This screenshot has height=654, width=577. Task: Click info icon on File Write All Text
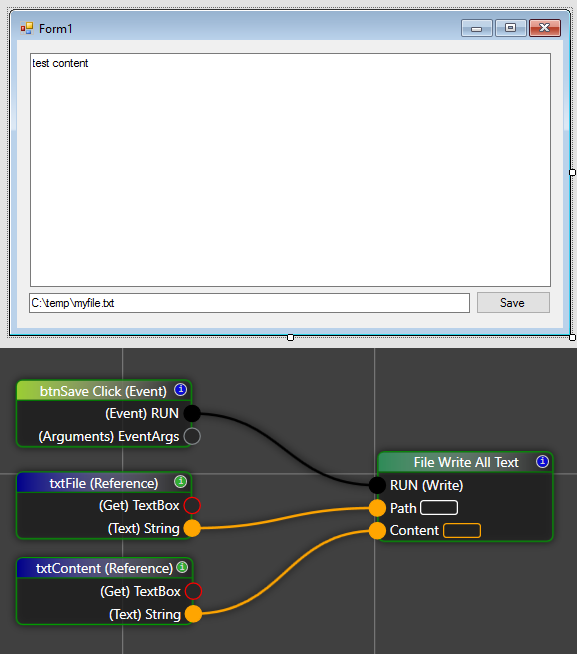click(x=542, y=461)
